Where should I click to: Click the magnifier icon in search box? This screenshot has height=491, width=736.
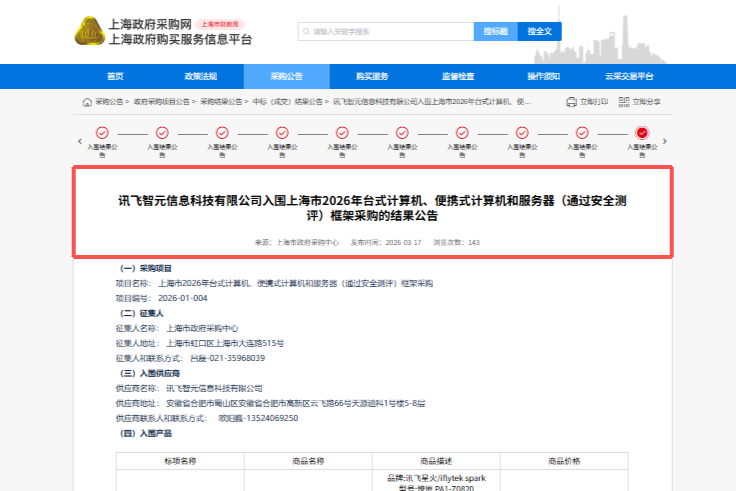click(306, 32)
